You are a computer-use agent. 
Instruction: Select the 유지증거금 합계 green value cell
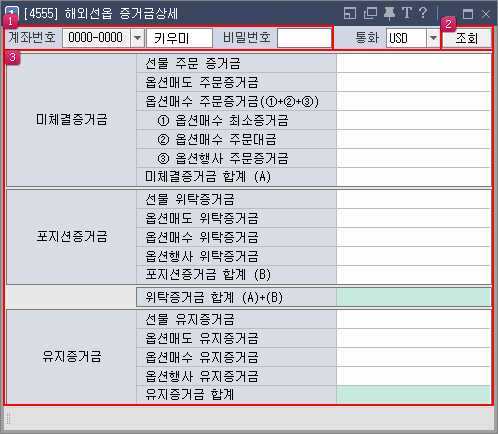pos(413,395)
